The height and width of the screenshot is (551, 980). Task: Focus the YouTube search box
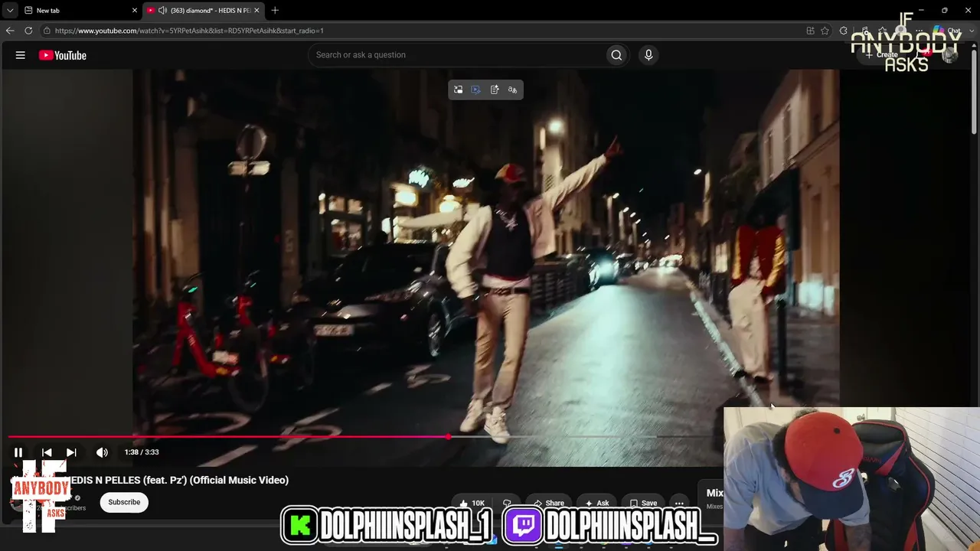[456, 55]
